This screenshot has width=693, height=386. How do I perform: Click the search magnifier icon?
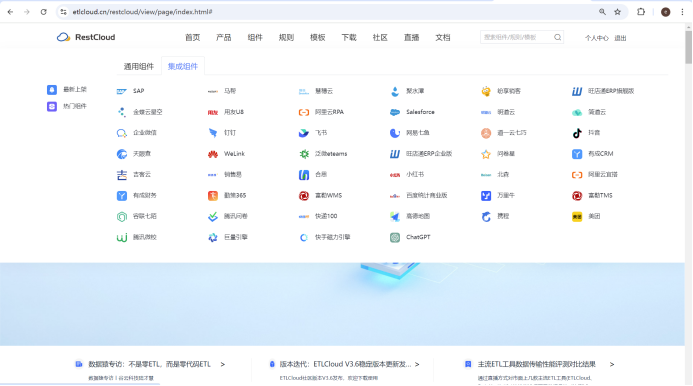(x=557, y=38)
